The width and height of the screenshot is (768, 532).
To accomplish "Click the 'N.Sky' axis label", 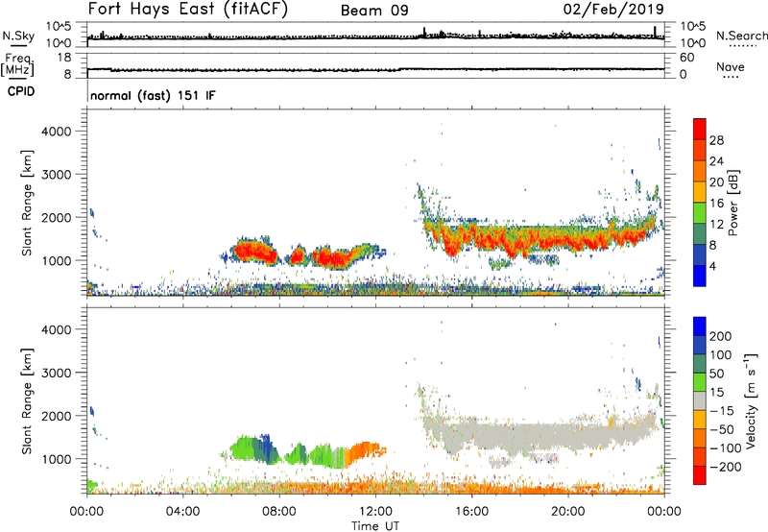I will [18, 36].
